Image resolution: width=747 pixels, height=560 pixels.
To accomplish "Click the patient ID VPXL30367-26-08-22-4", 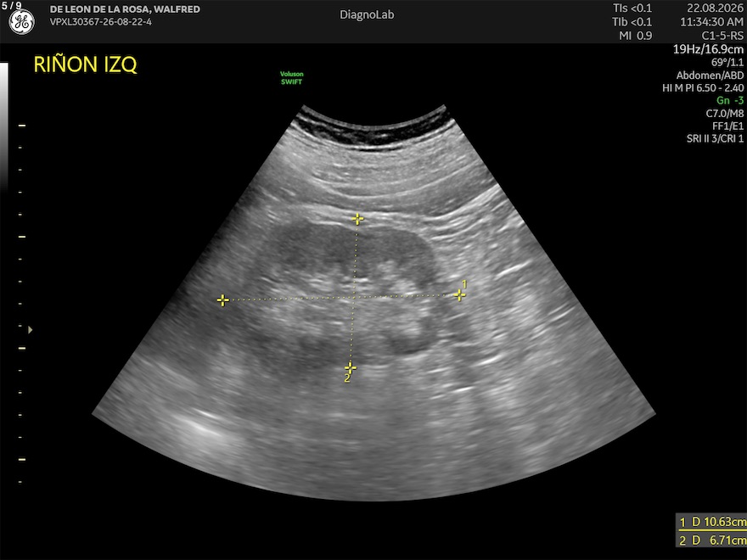I will click(x=100, y=22).
